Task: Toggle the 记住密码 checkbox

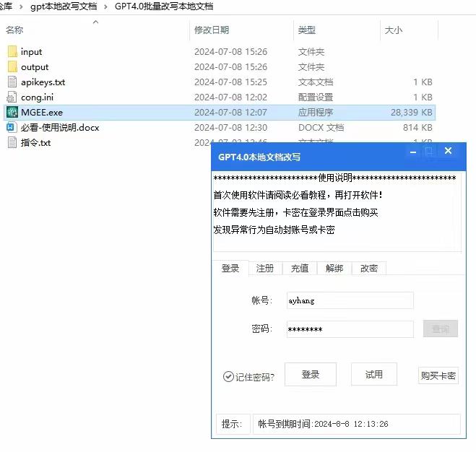Action: pos(228,376)
